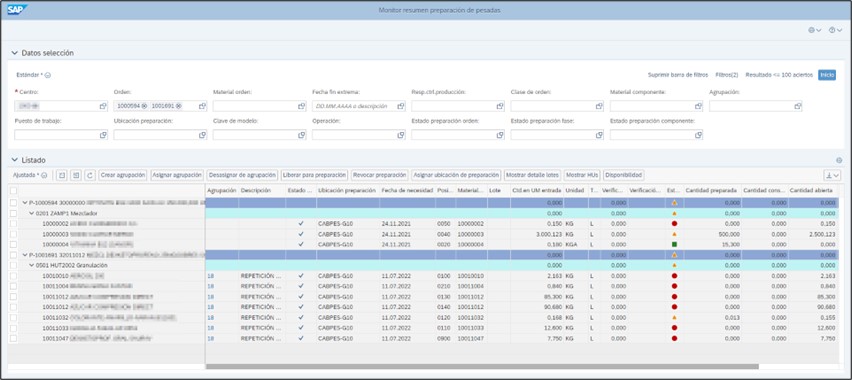852x380 pixels.
Task: Collapse the P-1000594 order node
Action: (x=24, y=203)
